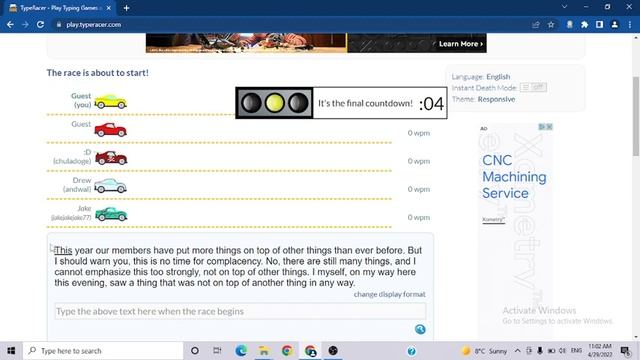The height and width of the screenshot is (360, 640).
Task: Click the blue help question-mark taskbar icon
Action: tap(411, 351)
